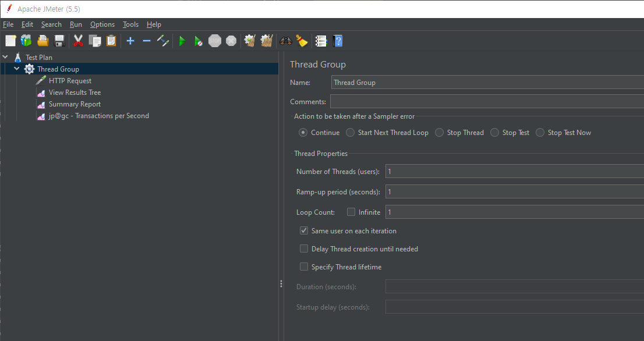Image resolution: width=644 pixels, height=341 pixels.
Task: Click the split pane divider handle
Action: 281,283
